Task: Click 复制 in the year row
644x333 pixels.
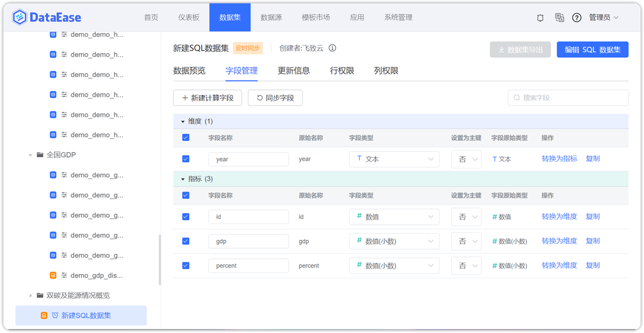Action: [x=593, y=159]
